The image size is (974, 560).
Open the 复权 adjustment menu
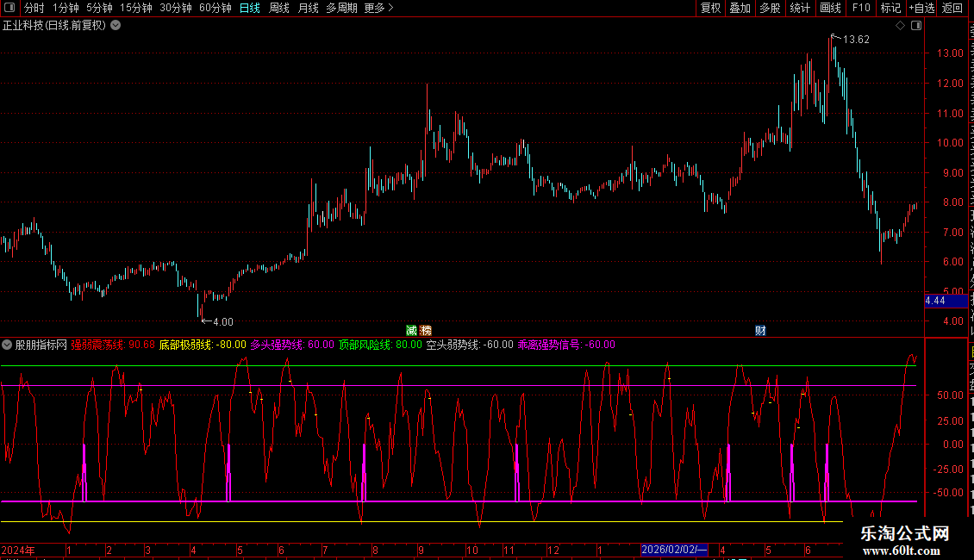pos(710,8)
